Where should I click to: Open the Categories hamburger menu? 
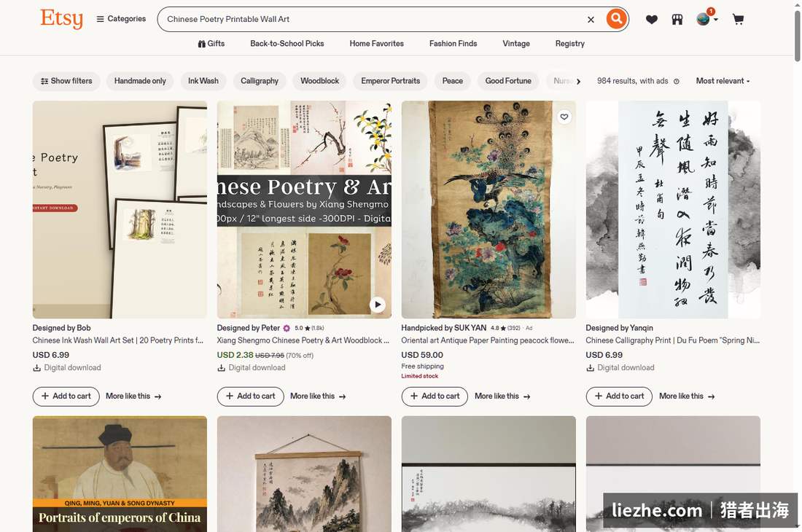[x=121, y=19]
